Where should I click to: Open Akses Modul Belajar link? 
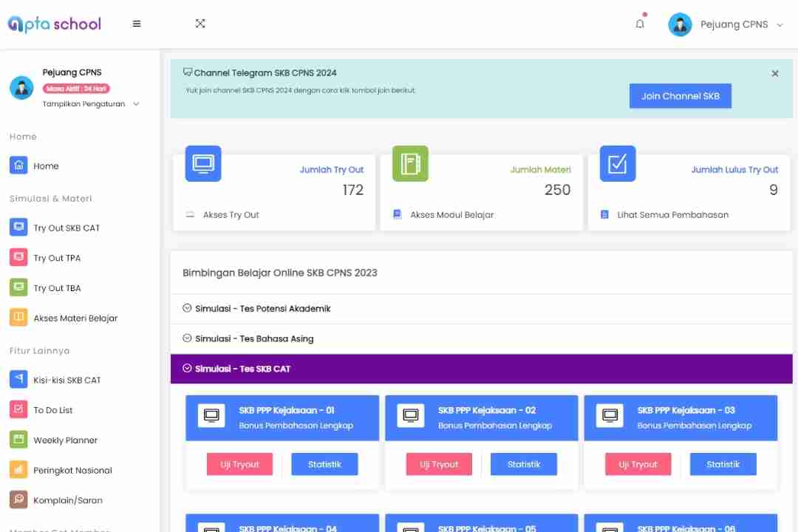452,215
